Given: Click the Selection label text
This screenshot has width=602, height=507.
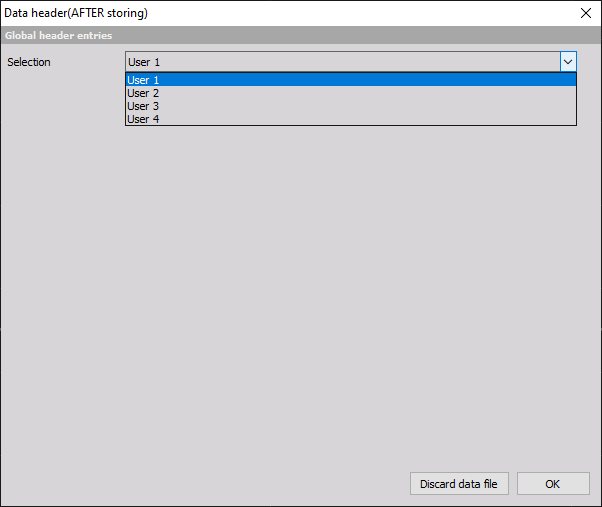Looking at the screenshot, I should click(x=29, y=62).
